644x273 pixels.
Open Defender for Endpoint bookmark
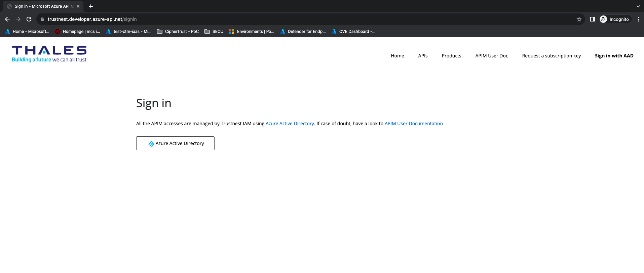pos(303,32)
